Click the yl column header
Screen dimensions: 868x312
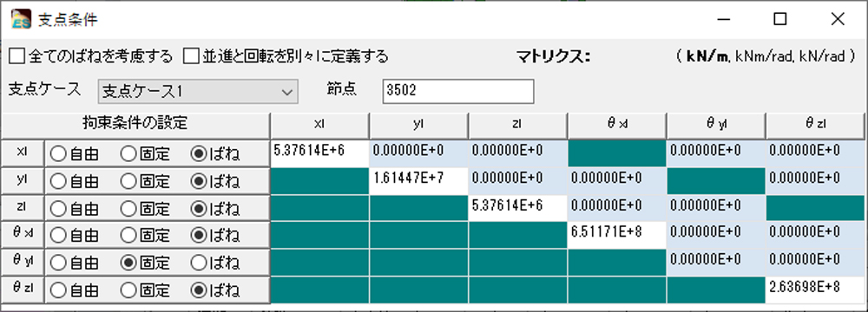[418, 126]
